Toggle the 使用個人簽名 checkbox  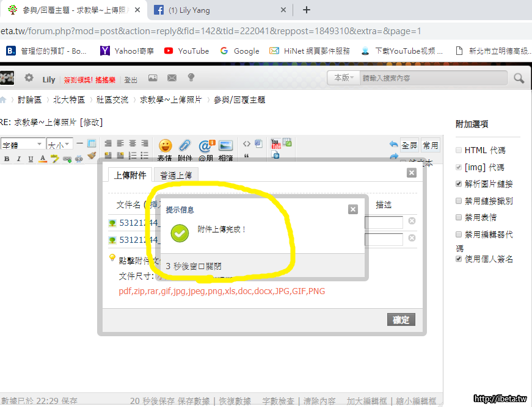[x=459, y=259]
